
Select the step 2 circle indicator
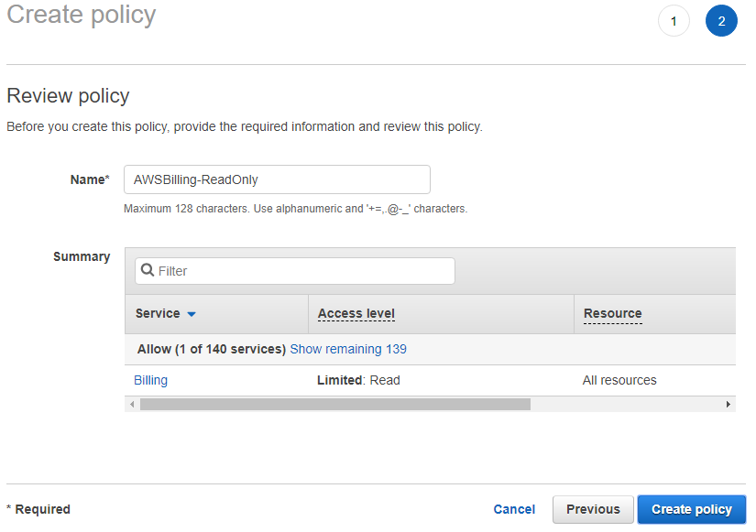pos(721,21)
